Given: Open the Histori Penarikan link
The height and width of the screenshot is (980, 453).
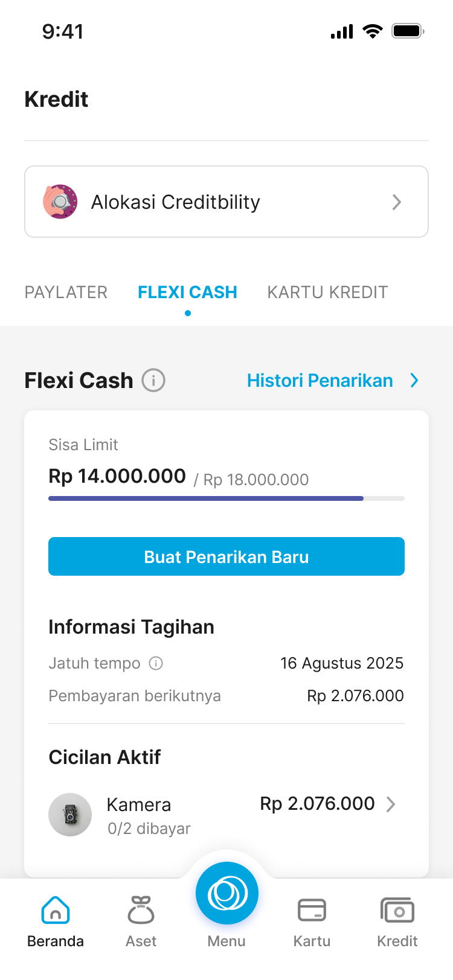Looking at the screenshot, I should point(320,381).
